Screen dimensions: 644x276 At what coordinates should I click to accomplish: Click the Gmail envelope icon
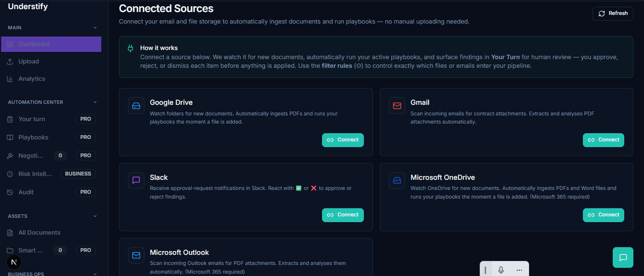(397, 106)
